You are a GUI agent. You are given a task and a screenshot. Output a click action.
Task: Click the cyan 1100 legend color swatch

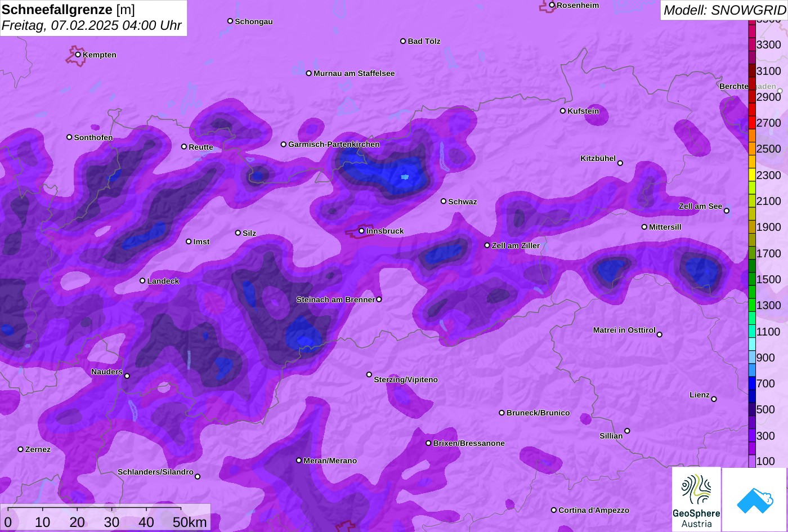(752, 332)
